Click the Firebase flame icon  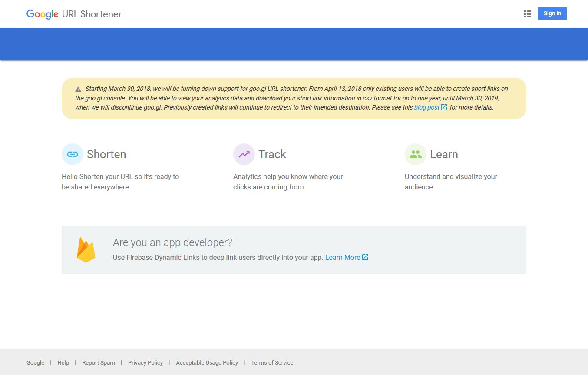click(x=86, y=249)
